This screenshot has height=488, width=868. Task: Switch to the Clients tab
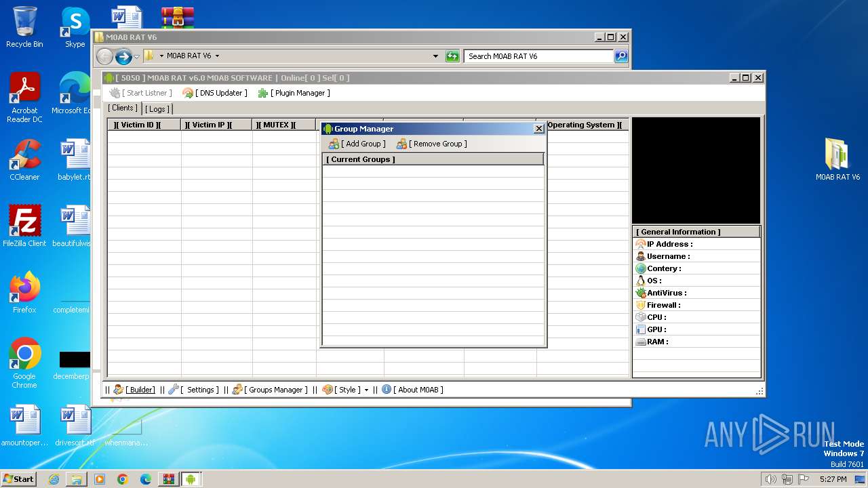point(123,108)
